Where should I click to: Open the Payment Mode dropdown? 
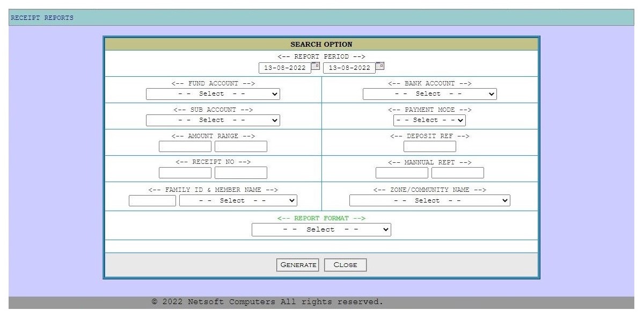tap(429, 120)
